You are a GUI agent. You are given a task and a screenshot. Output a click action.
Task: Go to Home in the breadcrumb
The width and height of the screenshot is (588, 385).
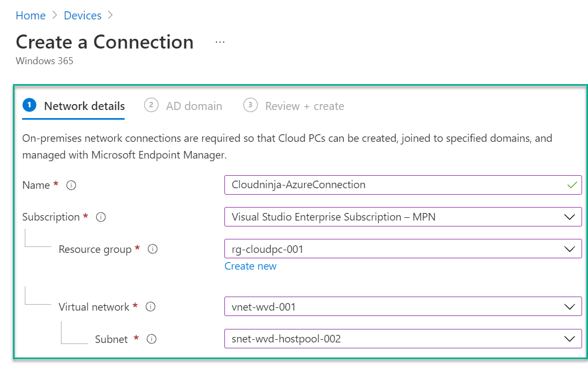(x=31, y=16)
